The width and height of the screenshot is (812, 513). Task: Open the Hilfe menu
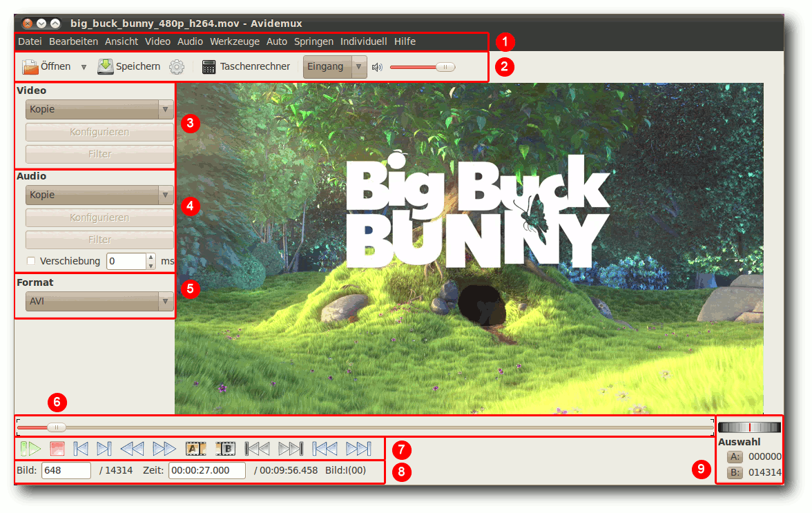(405, 41)
